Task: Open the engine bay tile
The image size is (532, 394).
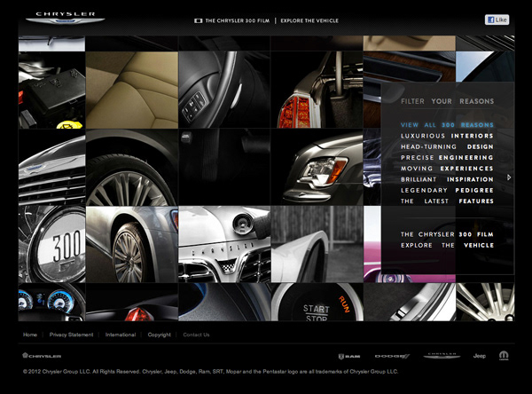Action: point(52,90)
